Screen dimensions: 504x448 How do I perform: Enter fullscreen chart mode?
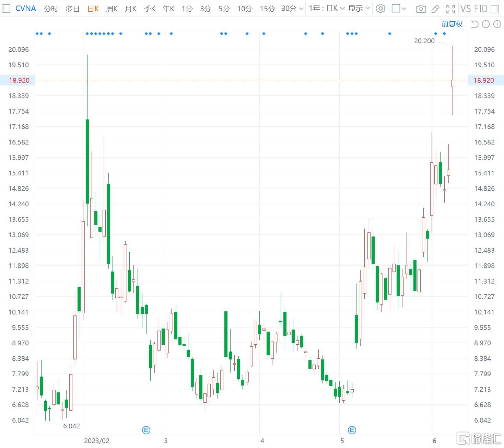pos(450,9)
